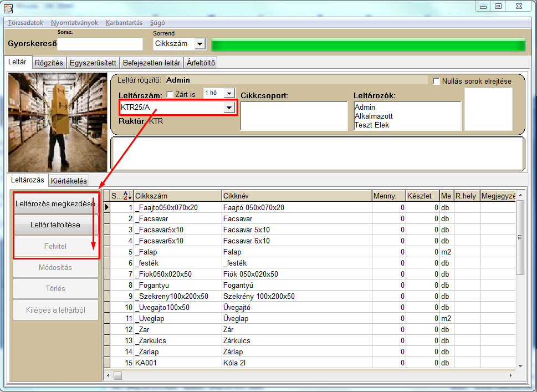The image size is (537, 392).
Task: Select the Leltár tab
Action: (18, 62)
